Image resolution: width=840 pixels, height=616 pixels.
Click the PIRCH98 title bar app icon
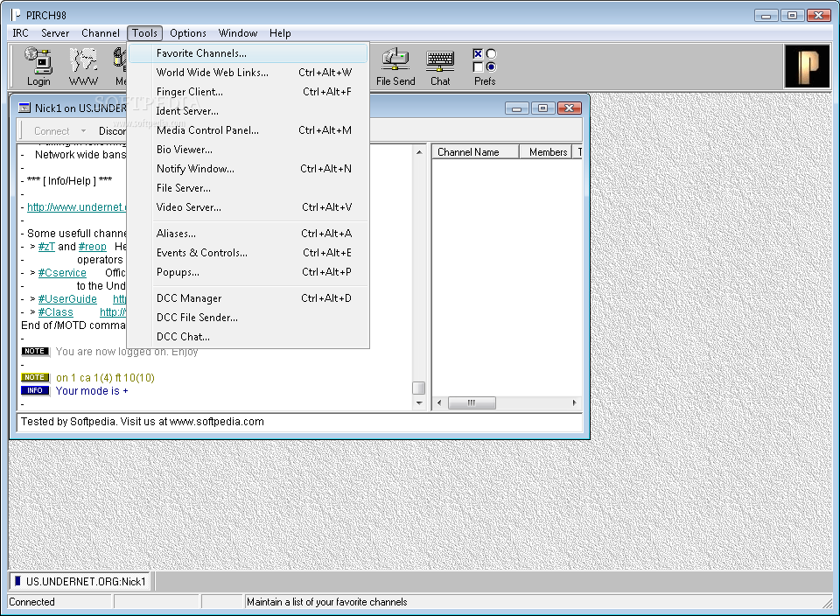[x=16, y=15]
